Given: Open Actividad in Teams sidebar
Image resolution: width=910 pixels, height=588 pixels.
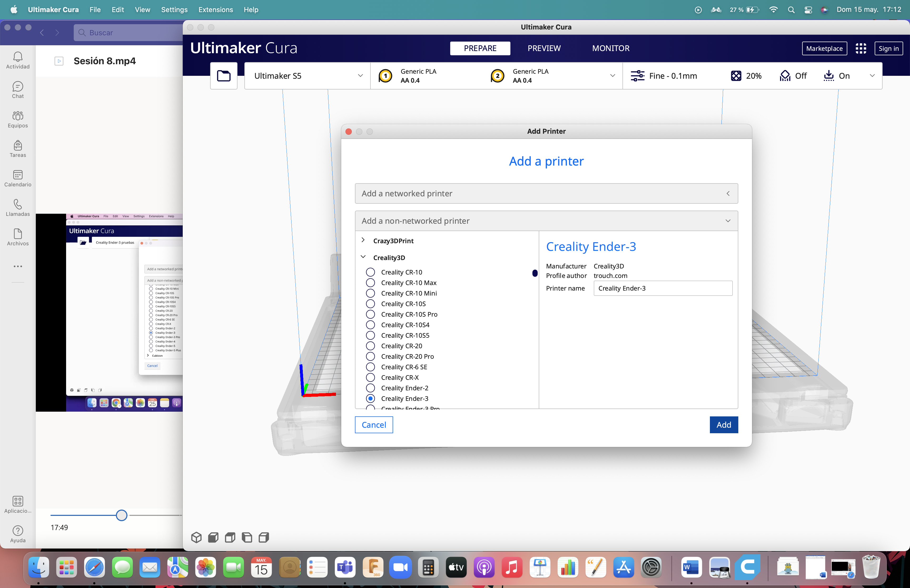Looking at the screenshot, I should tap(18, 60).
